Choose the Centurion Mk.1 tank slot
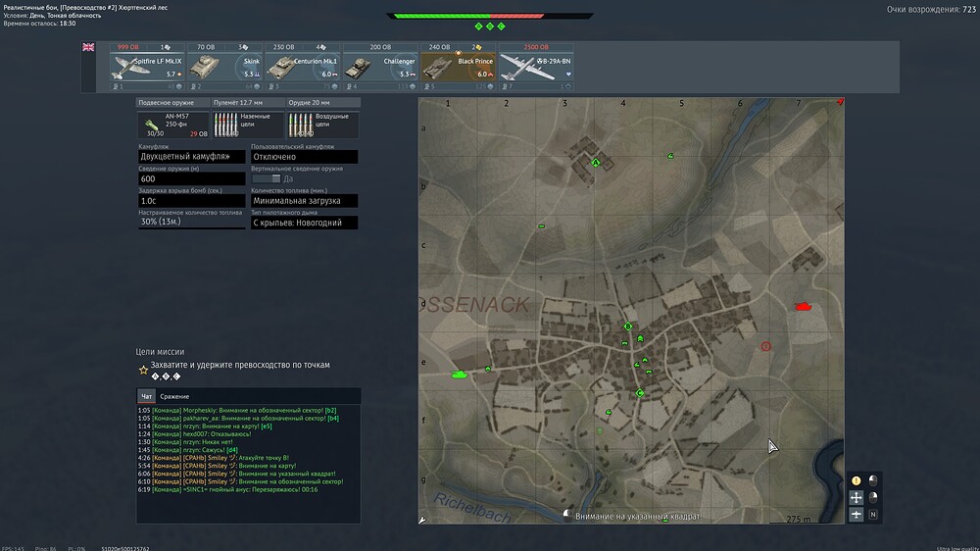 pyautogui.click(x=303, y=67)
